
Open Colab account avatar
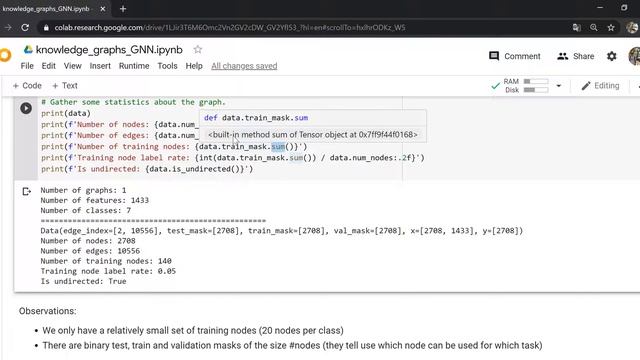click(x=635, y=56)
